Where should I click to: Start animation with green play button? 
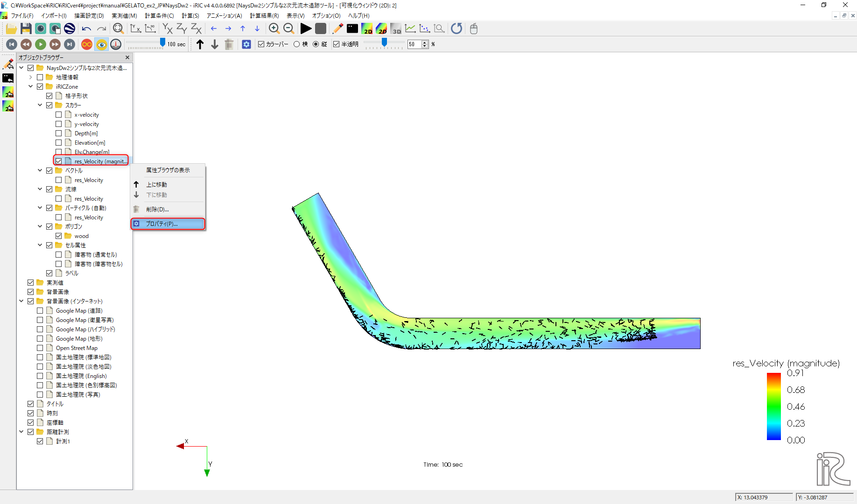[x=41, y=44]
